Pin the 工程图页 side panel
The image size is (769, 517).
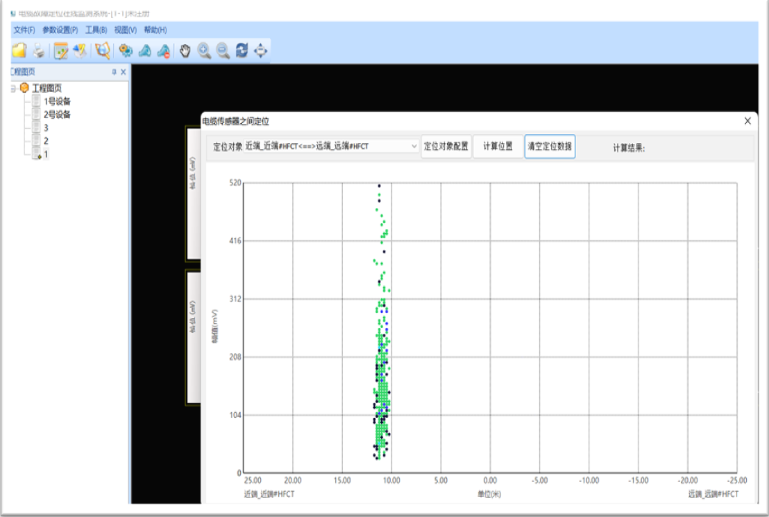(113, 72)
